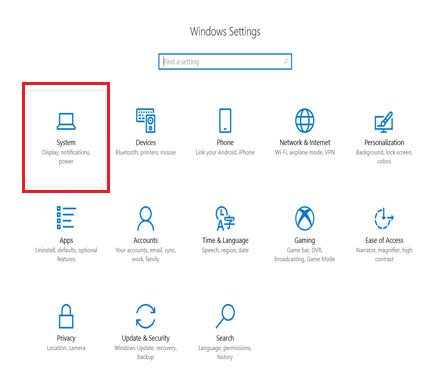Click the Gaming label
This screenshot has width=440, height=390.
pos(304,240)
